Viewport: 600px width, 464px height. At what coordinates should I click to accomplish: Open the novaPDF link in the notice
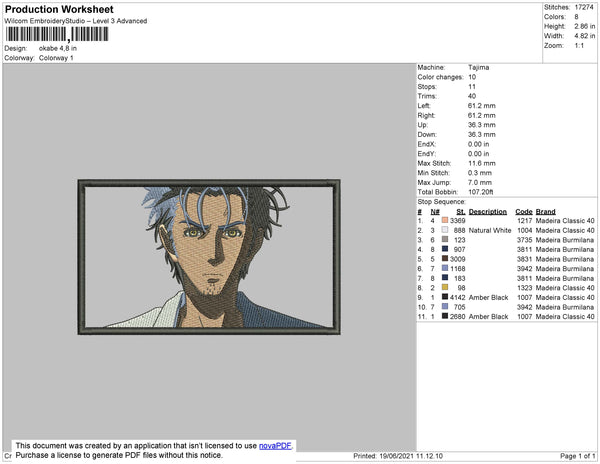(x=275, y=446)
